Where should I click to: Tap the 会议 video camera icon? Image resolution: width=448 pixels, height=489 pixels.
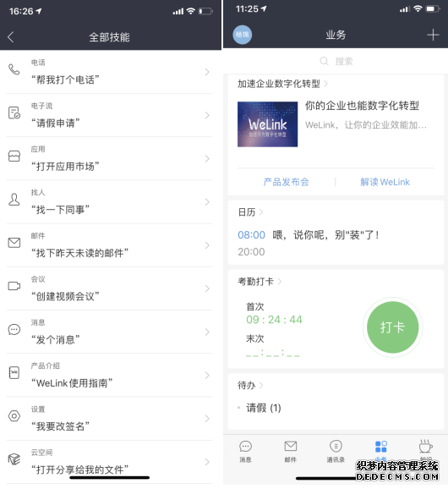click(x=14, y=286)
